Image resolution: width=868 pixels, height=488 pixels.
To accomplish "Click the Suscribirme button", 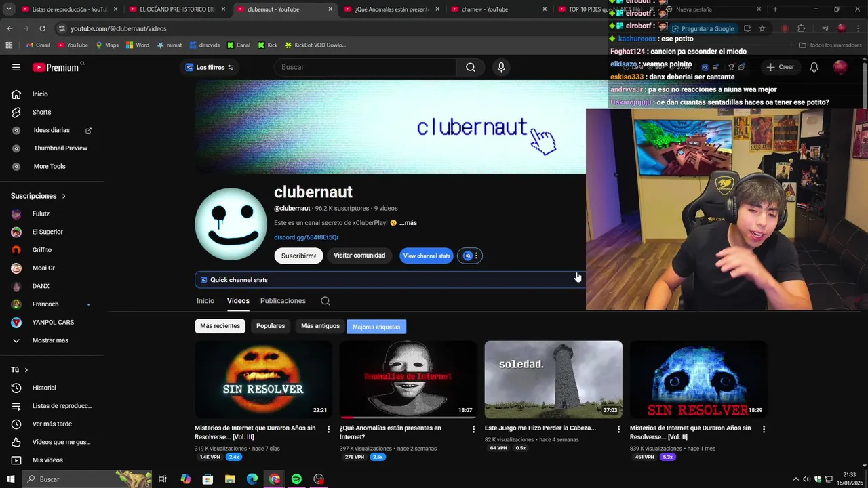I will 298,256.
